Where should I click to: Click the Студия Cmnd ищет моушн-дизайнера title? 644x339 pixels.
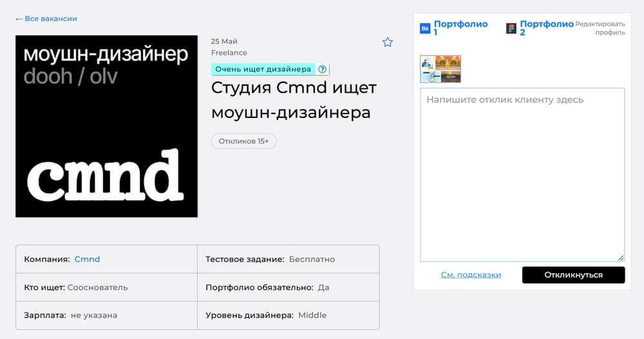(x=293, y=100)
